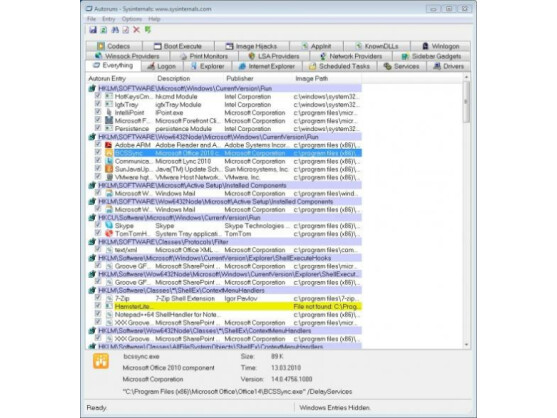
Task: Click the Adobe ARM entry icon
Action: 109,145
